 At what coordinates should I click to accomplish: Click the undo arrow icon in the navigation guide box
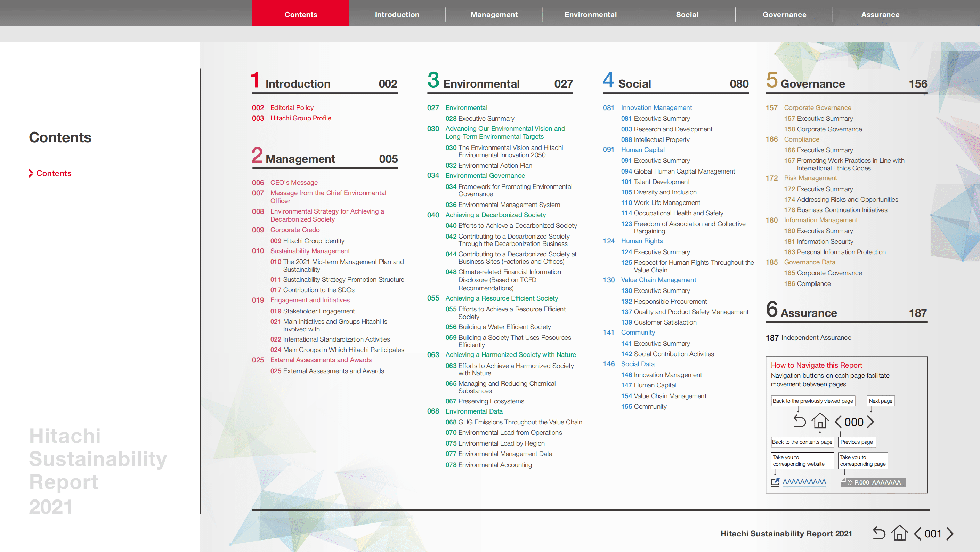click(x=799, y=422)
